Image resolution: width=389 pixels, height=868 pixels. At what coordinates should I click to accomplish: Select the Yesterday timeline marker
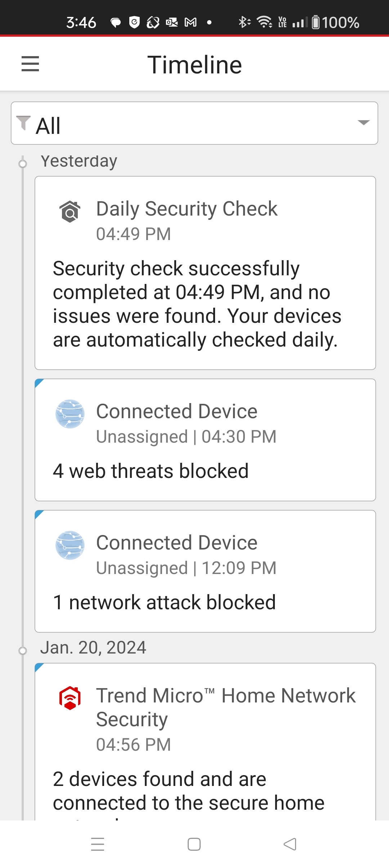pos(23,164)
